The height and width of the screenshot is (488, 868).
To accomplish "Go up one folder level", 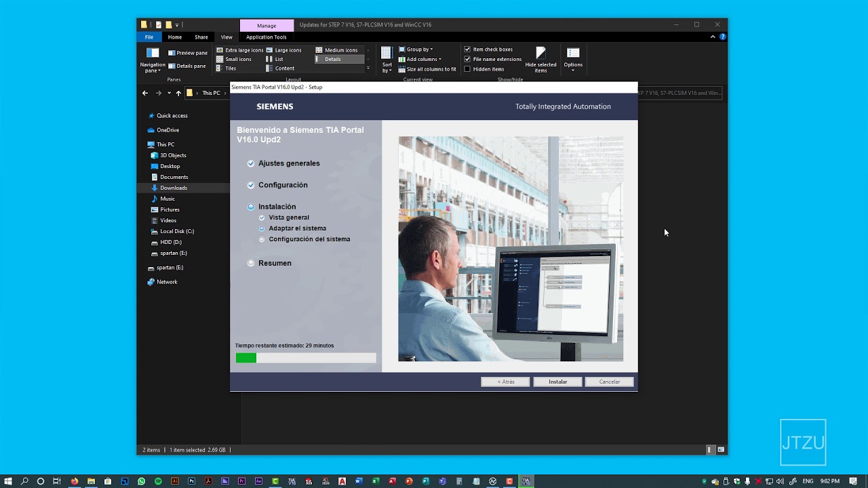I will (x=178, y=93).
